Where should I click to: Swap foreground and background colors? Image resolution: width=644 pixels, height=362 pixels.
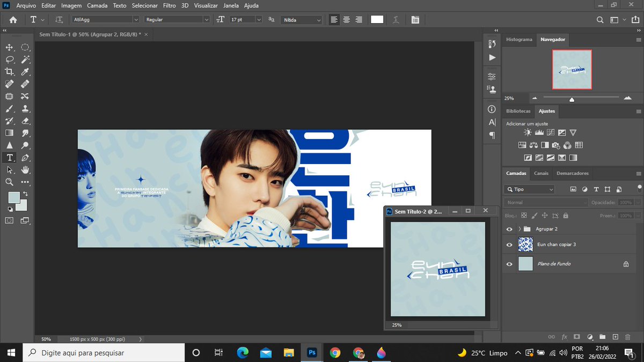(x=25, y=194)
